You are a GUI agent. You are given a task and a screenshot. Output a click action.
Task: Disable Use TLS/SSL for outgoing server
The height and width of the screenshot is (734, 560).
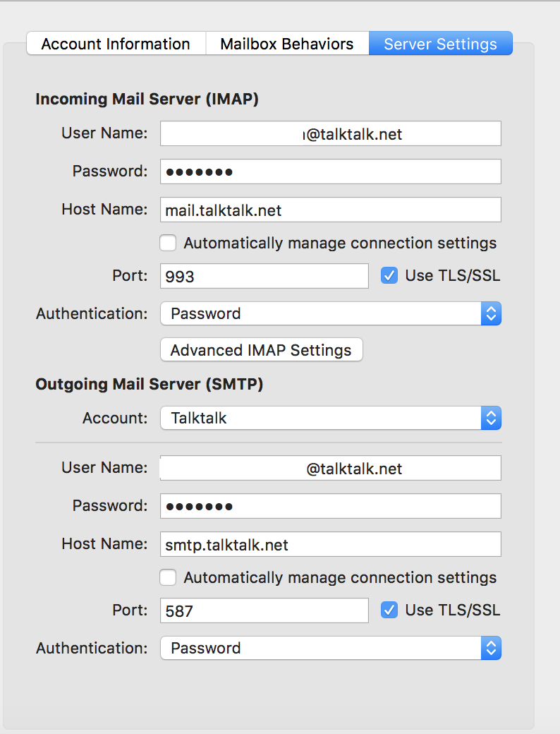click(389, 610)
